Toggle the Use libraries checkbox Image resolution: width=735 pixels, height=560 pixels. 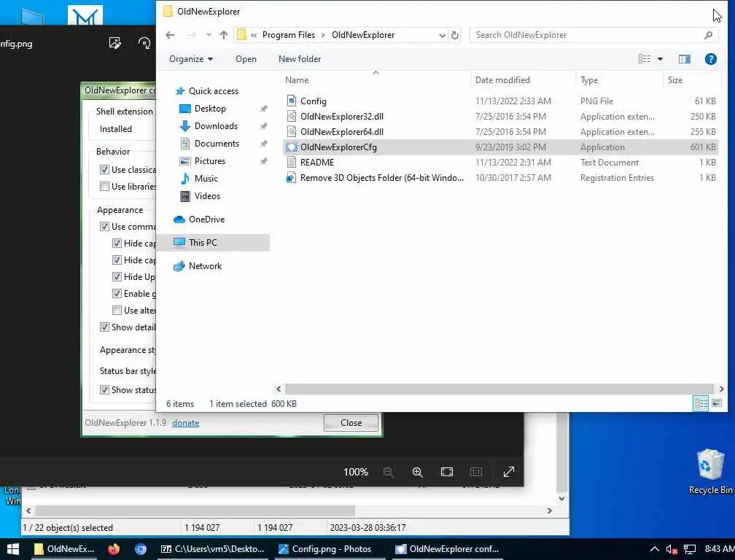click(104, 187)
